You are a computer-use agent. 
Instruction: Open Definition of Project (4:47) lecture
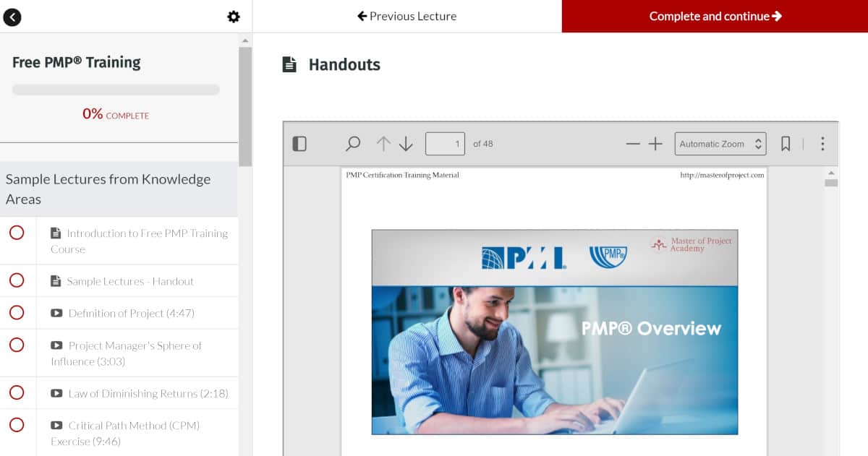[122, 313]
